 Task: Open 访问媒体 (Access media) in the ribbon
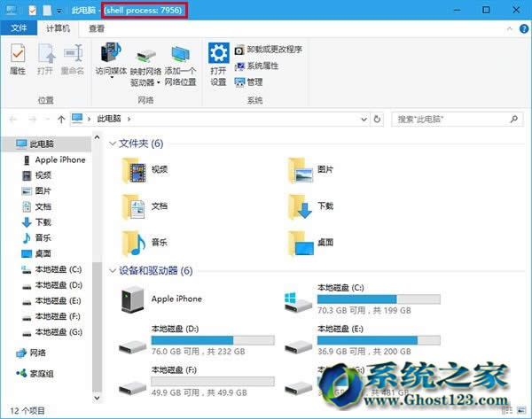coord(112,60)
